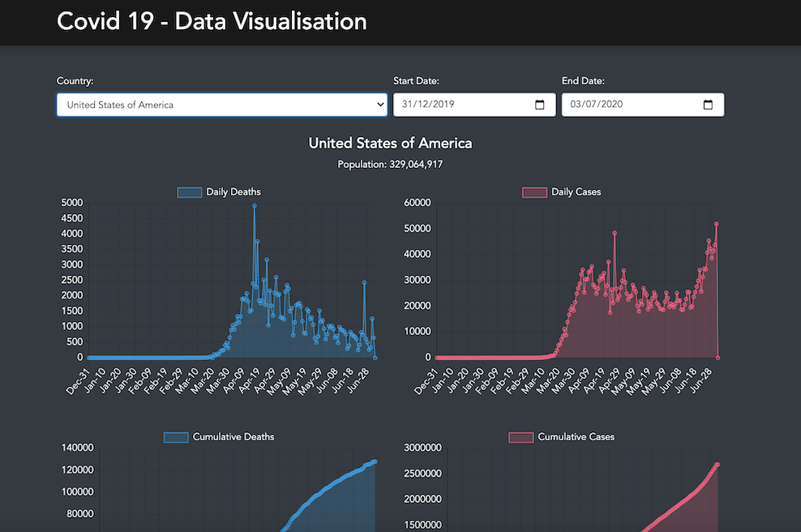
Task: Click the 60000 axis value on Daily Cases chart
Action: (418, 203)
